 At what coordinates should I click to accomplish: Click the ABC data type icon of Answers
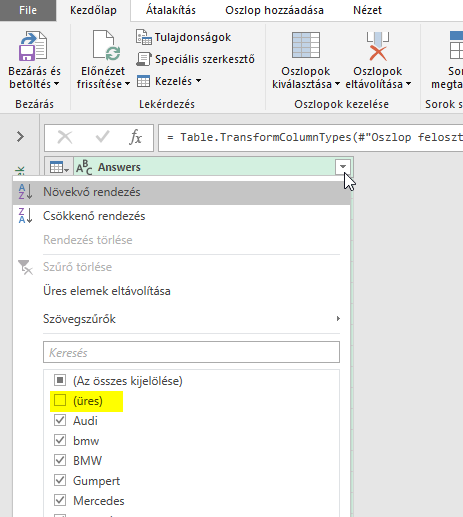84,167
